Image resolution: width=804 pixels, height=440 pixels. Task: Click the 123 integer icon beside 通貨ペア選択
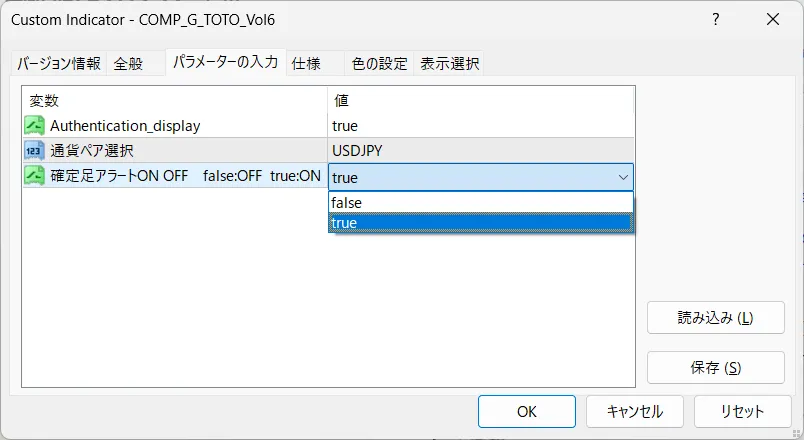coord(34,151)
